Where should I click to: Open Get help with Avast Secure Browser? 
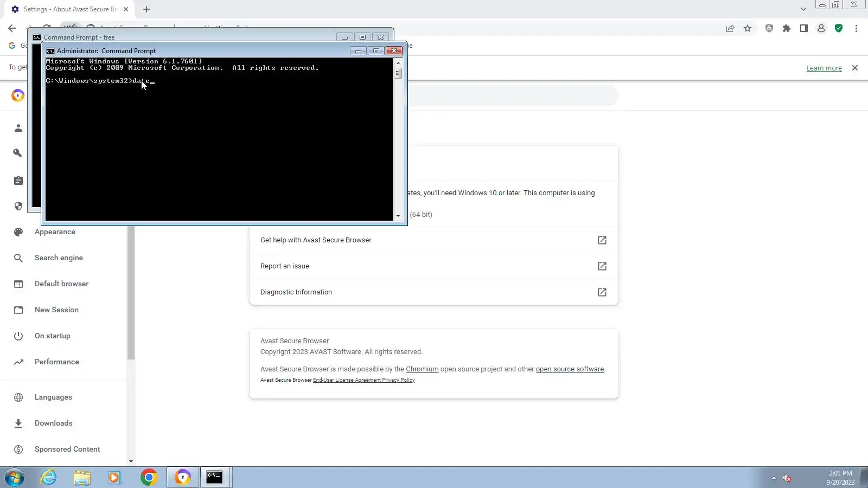pos(433,240)
